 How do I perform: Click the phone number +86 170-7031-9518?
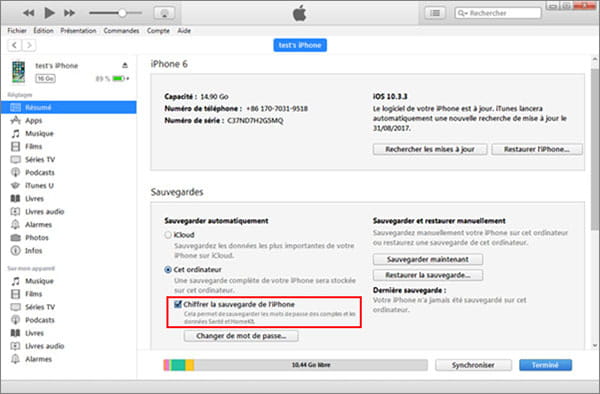pos(277,109)
